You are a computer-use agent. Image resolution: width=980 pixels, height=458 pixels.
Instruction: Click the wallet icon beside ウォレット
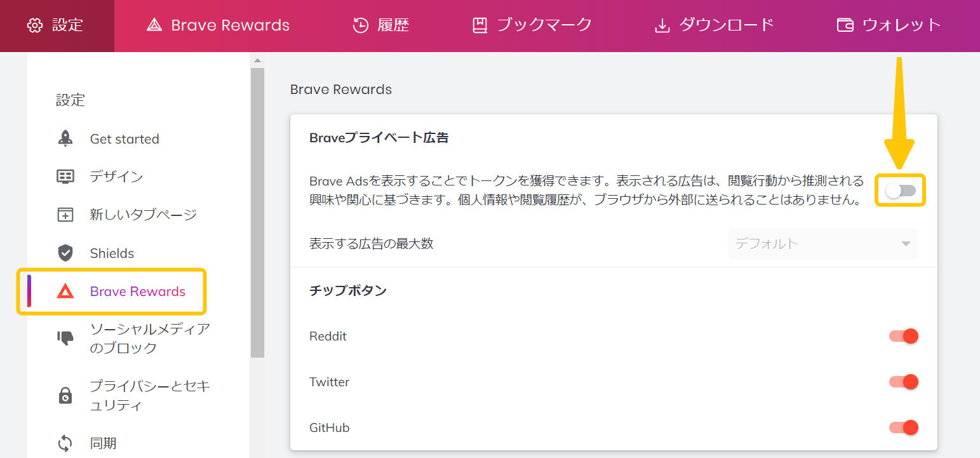(x=845, y=25)
